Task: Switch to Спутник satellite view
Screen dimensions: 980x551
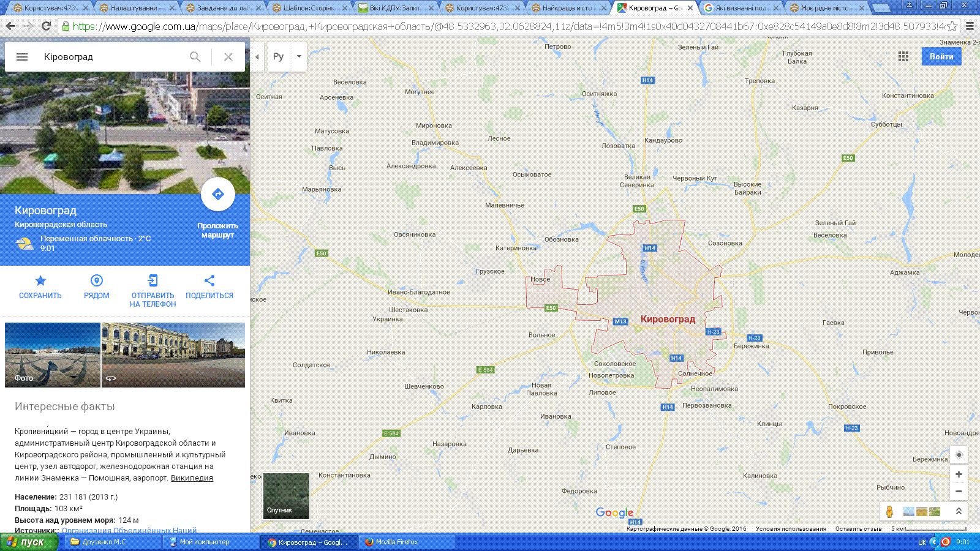Action: click(x=286, y=496)
